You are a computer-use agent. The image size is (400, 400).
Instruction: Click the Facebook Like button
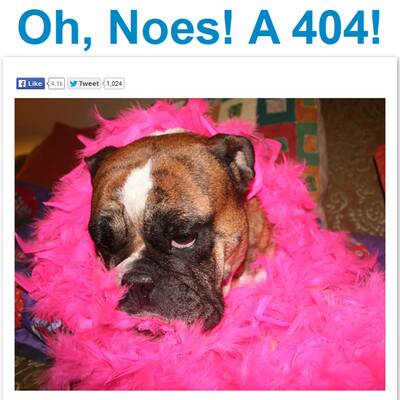[x=30, y=83]
